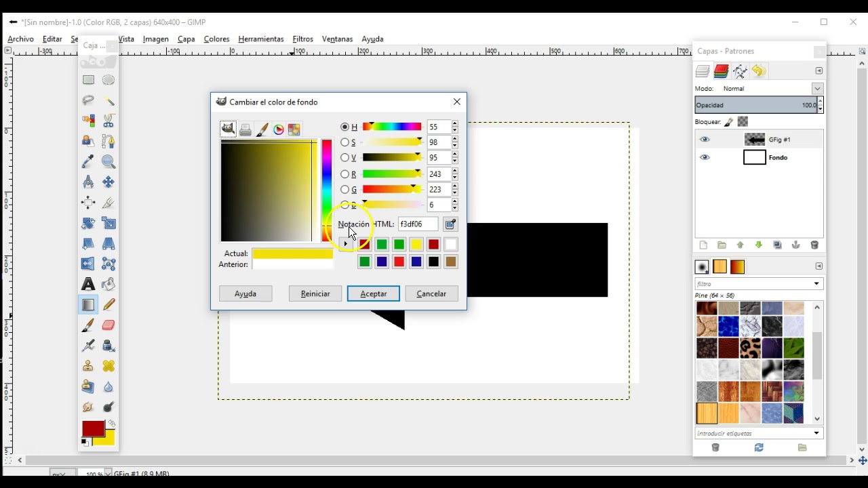Select the Rectangle Select tool
Image resolution: width=868 pixels, height=488 pixels.
(88, 80)
